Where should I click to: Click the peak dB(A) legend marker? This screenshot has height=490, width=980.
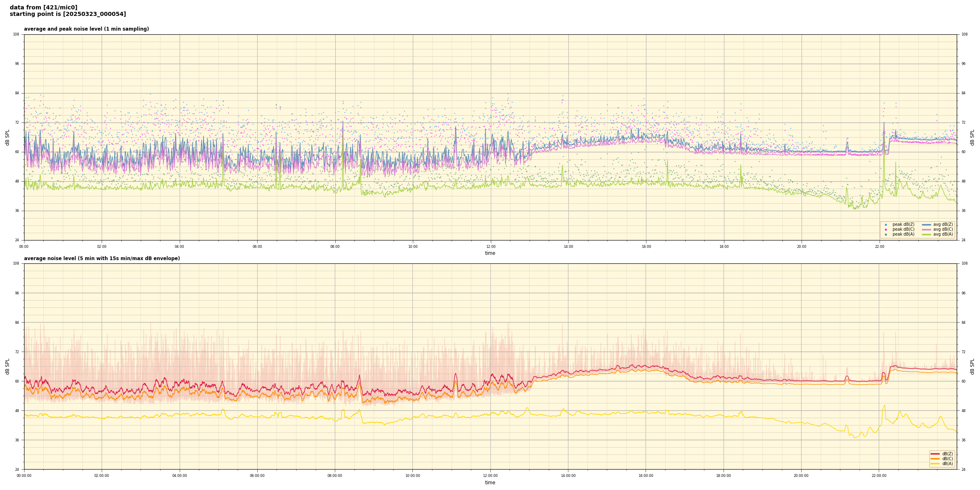click(886, 234)
